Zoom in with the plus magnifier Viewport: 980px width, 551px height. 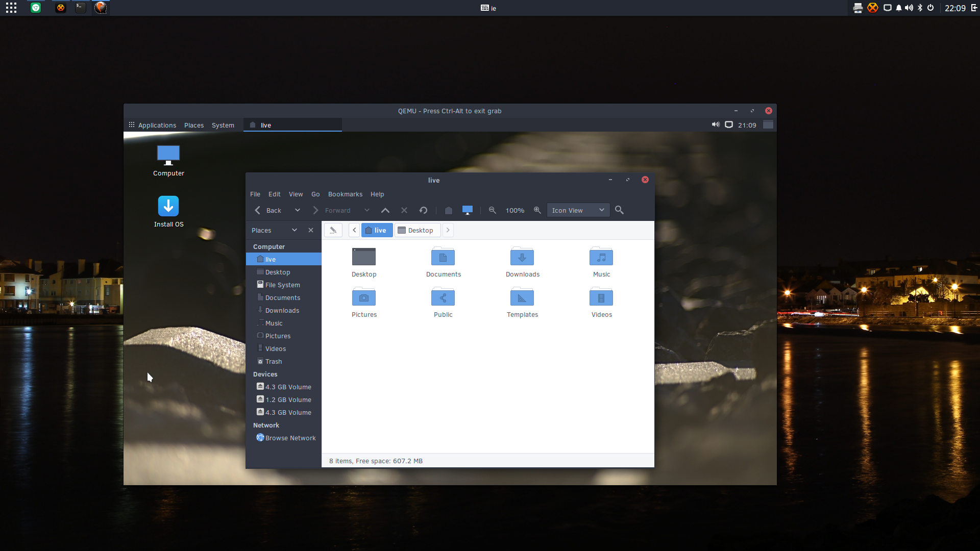[x=537, y=210]
